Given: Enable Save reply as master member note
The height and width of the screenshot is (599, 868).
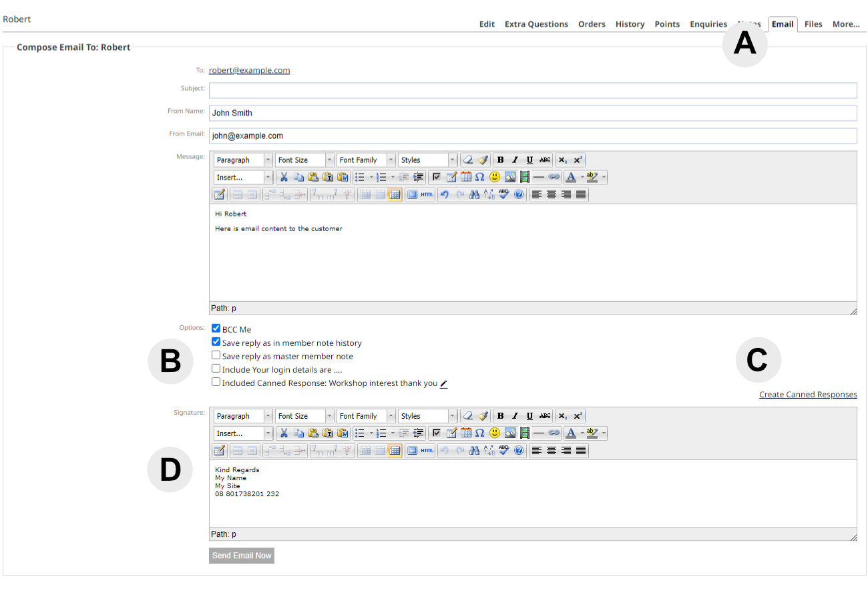Looking at the screenshot, I should tap(216, 356).
